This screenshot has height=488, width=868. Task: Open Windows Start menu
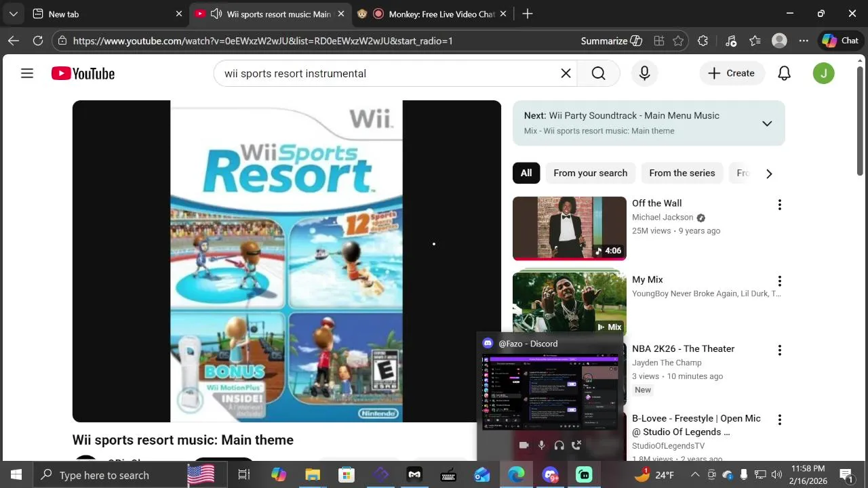16,475
